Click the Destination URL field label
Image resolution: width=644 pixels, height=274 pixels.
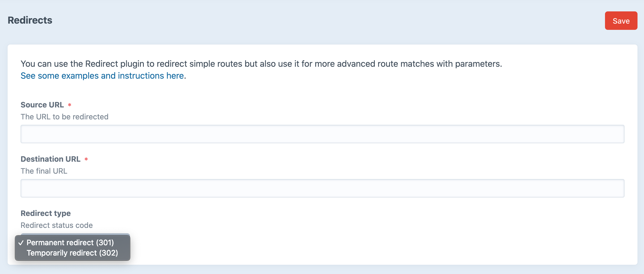[51, 159]
